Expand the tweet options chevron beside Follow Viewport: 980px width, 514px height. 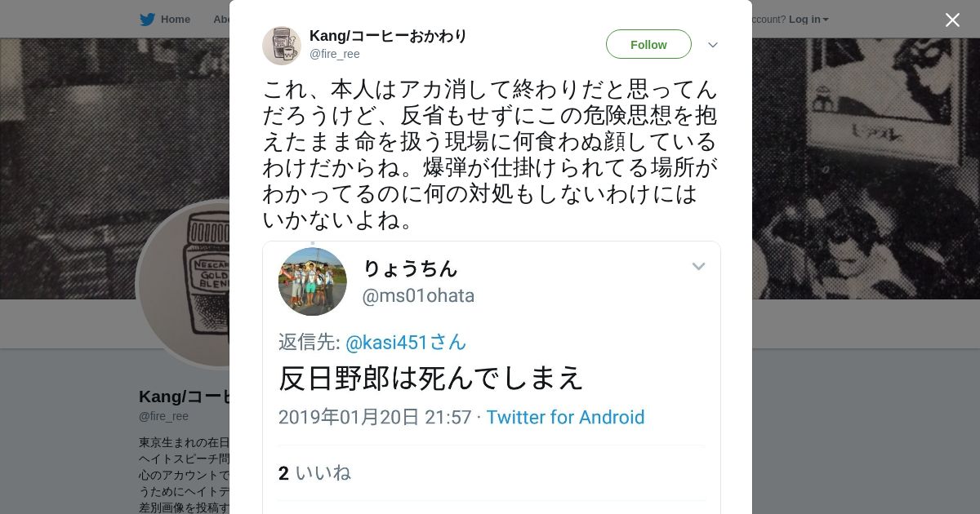pos(712,45)
